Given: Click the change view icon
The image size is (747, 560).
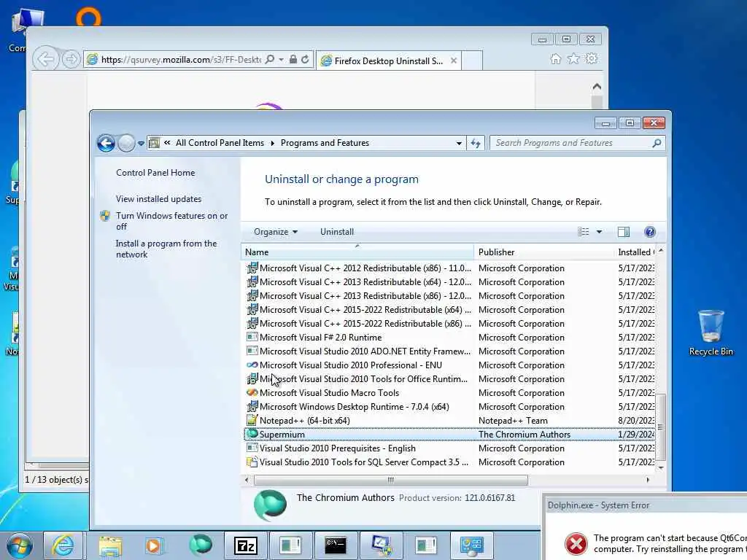Looking at the screenshot, I should [x=583, y=232].
